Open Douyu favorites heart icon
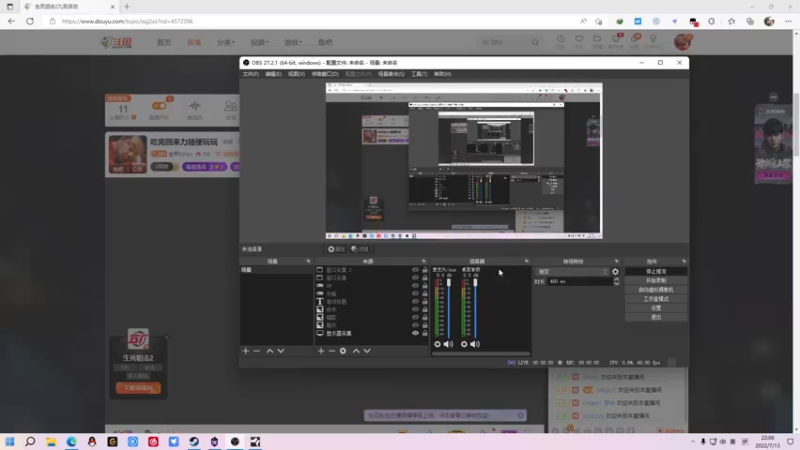Viewport: 800px width, 450px height. point(579,39)
